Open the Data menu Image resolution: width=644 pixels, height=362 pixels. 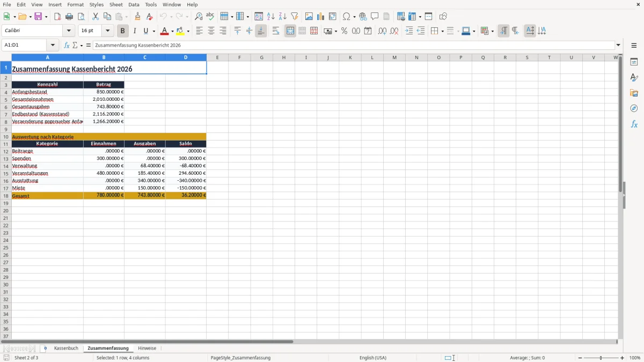pos(134,4)
